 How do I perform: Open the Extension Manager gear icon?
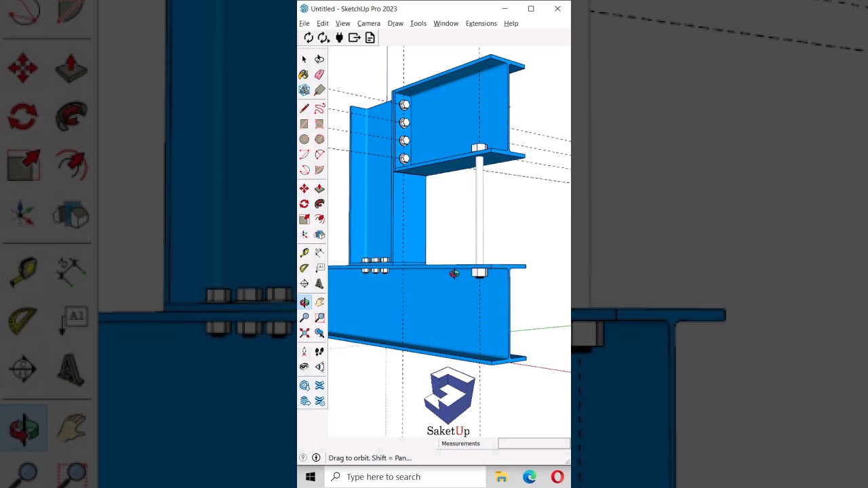(319, 401)
